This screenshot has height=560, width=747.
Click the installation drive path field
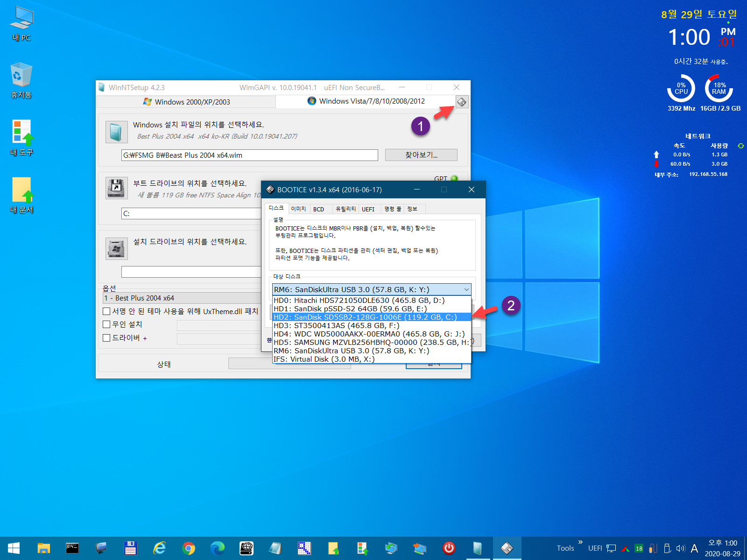pyautogui.click(x=191, y=272)
